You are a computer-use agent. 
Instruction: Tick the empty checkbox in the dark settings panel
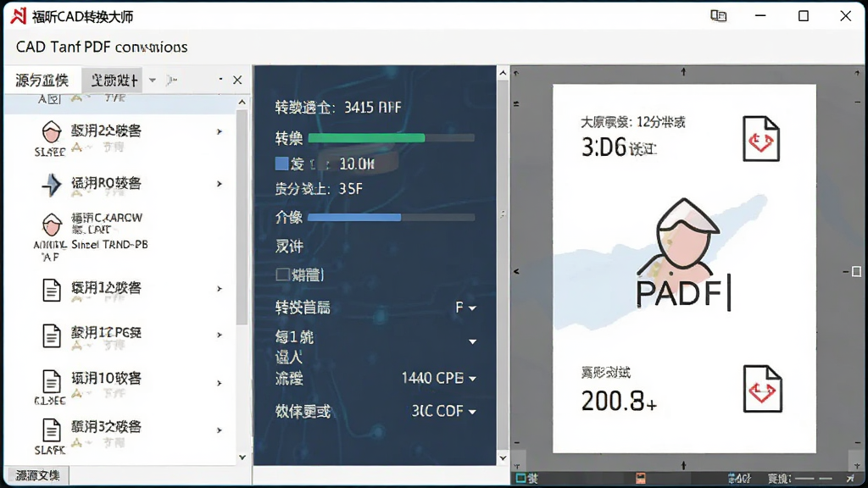click(x=282, y=274)
